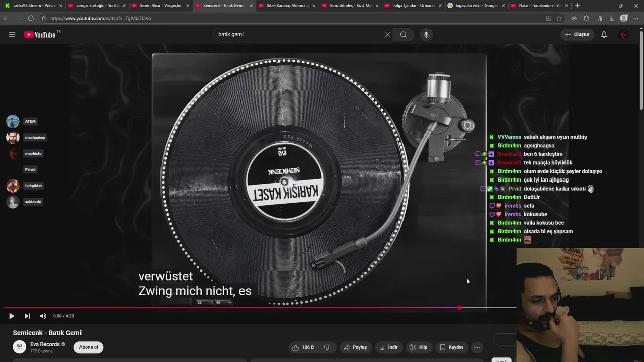The height and width of the screenshot is (362, 644).
Task: Click suklovski avatar in overlay list
Action: [13, 202]
